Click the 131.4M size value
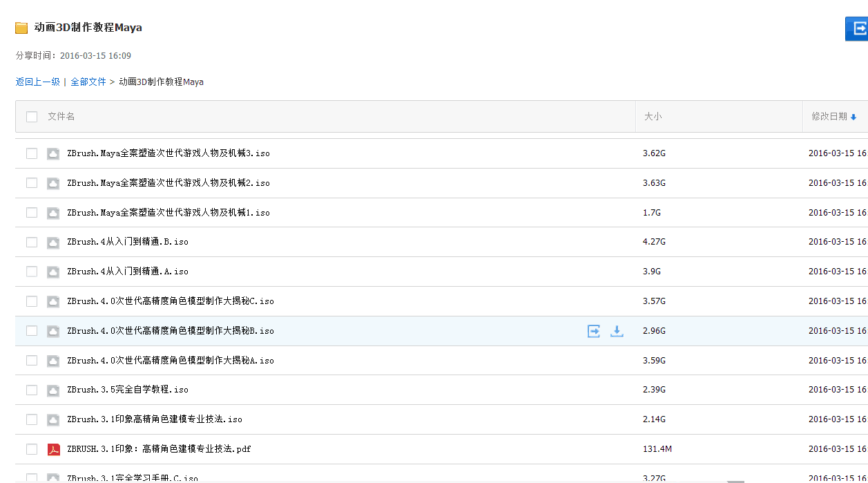This screenshot has height=483, width=868. coord(657,449)
